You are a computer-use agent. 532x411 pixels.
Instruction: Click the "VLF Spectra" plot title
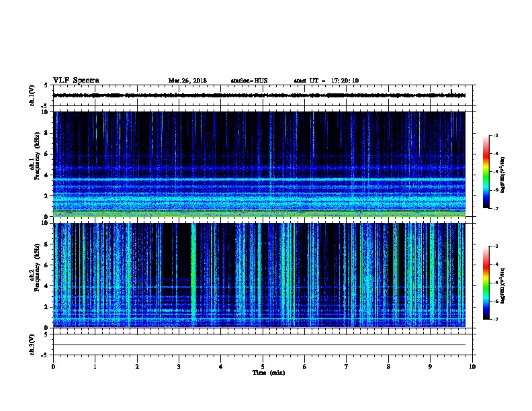pyautogui.click(x=76, y=81)
